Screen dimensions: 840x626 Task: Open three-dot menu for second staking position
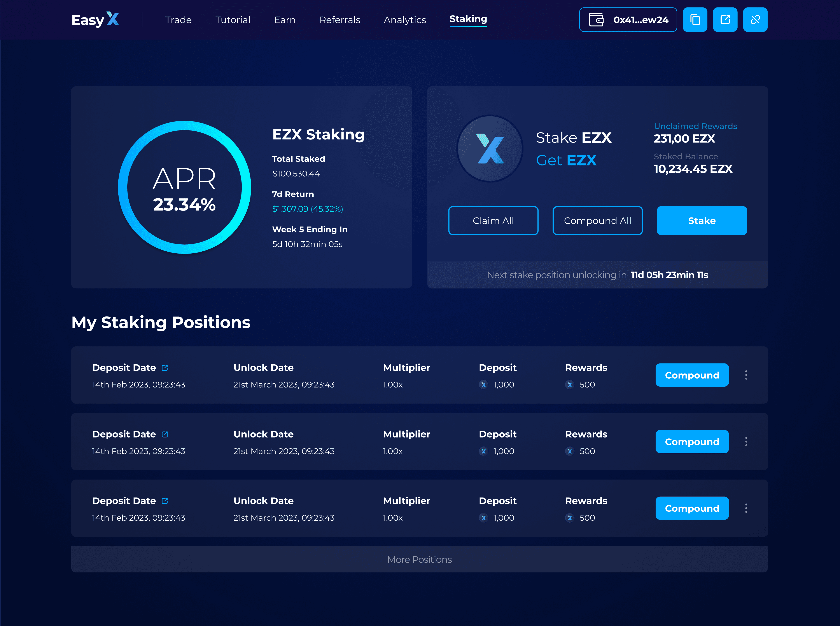coord(746,442)
